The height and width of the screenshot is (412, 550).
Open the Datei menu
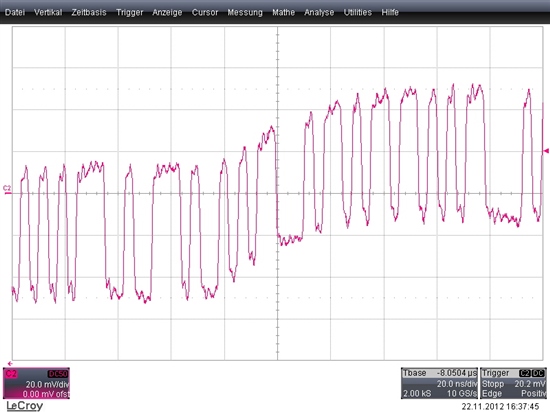(15, 12)
